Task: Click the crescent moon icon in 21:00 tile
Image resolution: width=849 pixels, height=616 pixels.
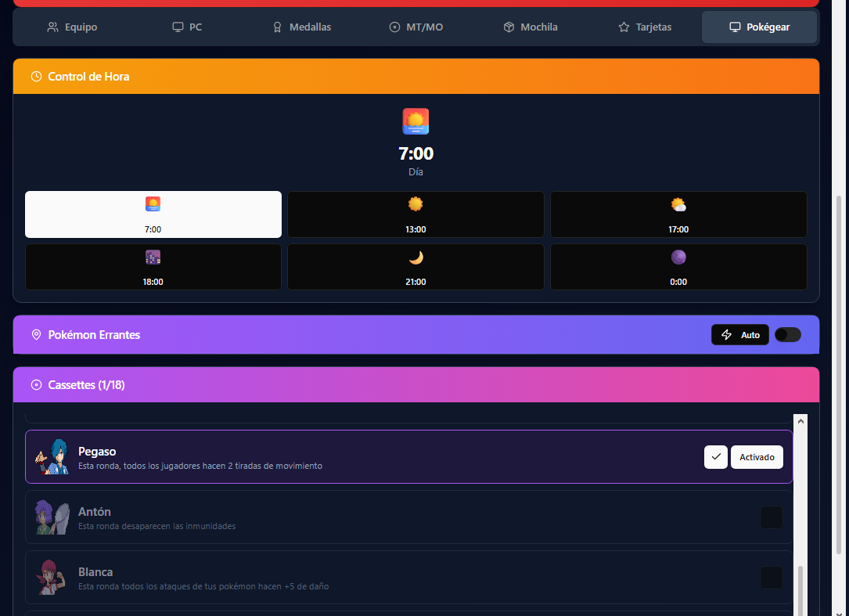Action: [x=416, y=258]
